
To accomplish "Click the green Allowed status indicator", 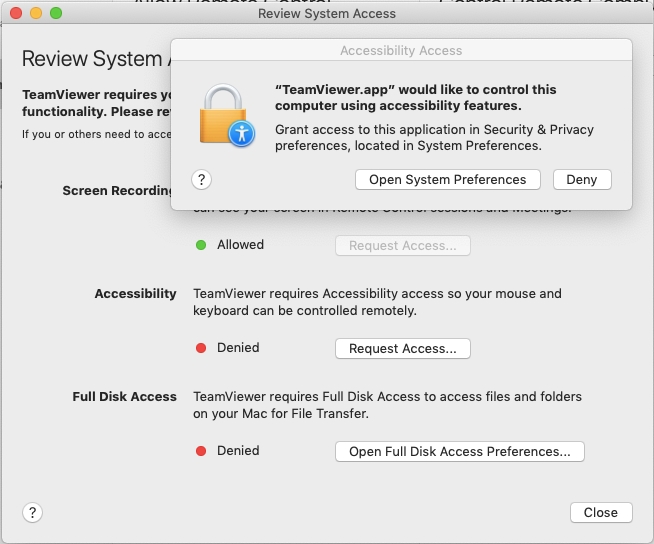I will [x=201, y=245].
